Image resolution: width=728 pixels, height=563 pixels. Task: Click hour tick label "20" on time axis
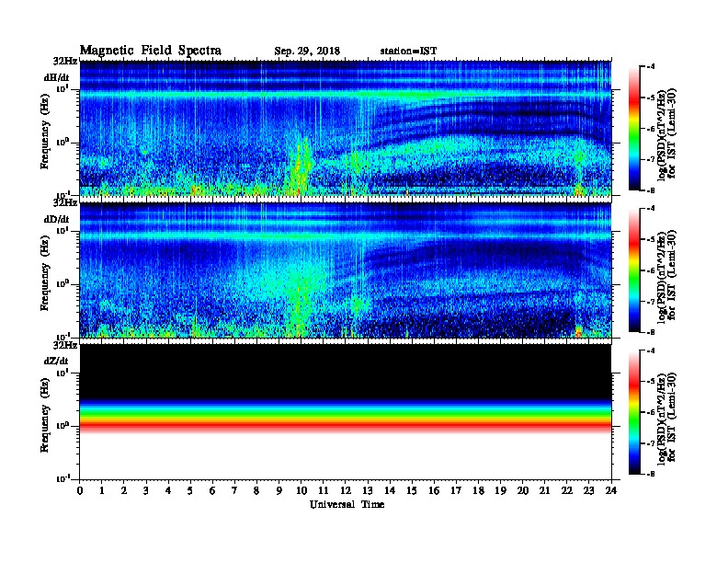tap(523, 490)
